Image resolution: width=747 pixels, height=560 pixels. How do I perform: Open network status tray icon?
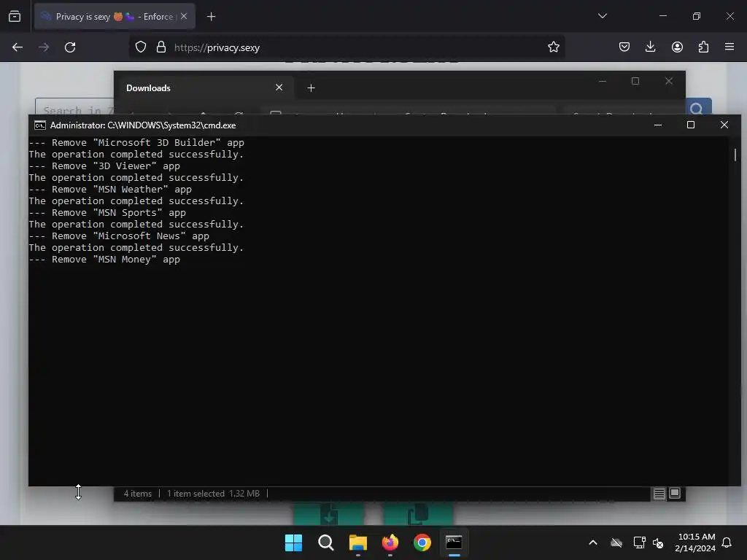(x=639, y=542)
